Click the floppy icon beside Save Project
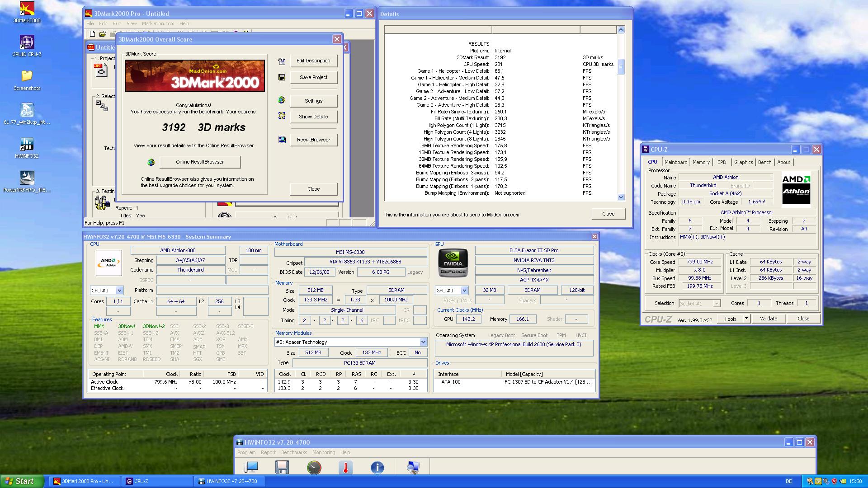 [282, 77]
